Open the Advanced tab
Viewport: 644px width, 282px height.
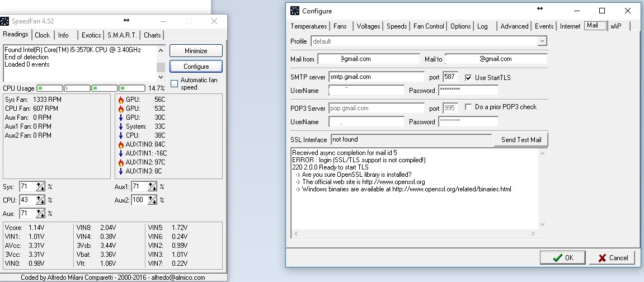[x=514, y=26]
